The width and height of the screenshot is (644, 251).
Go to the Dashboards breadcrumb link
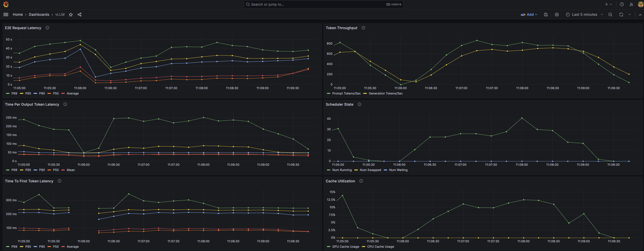[x=39, y=14]
